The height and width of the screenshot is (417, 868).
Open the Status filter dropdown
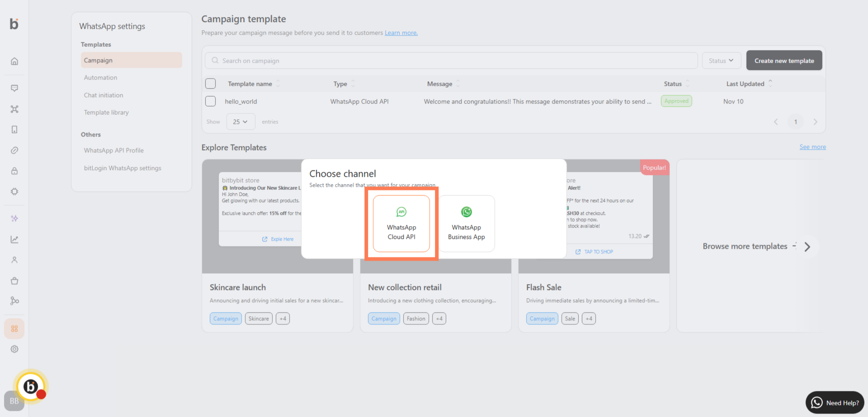point(721,60)
